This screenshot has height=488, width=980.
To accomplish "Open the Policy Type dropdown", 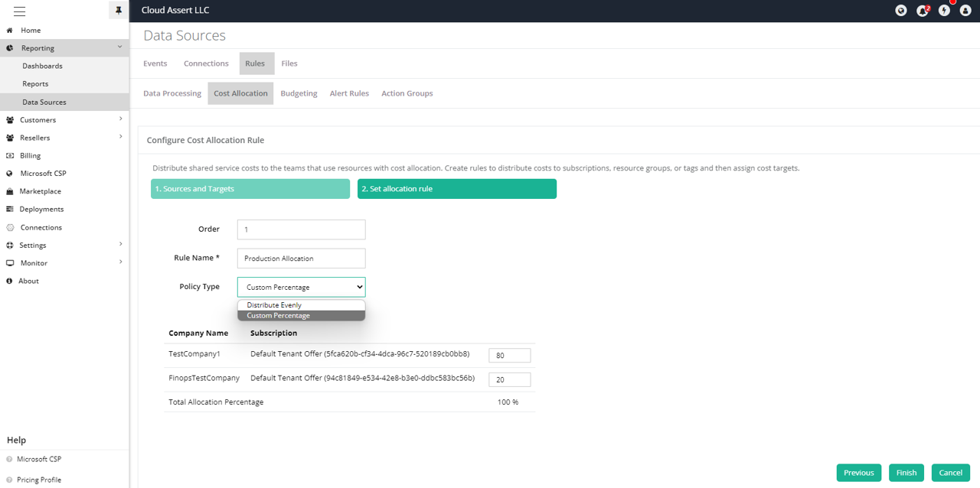I will click(302, 287).
